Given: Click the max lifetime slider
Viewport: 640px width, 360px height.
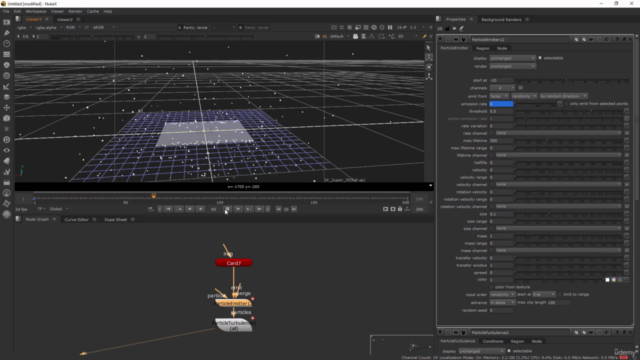Looking at the screenshot, I should 568,140.
